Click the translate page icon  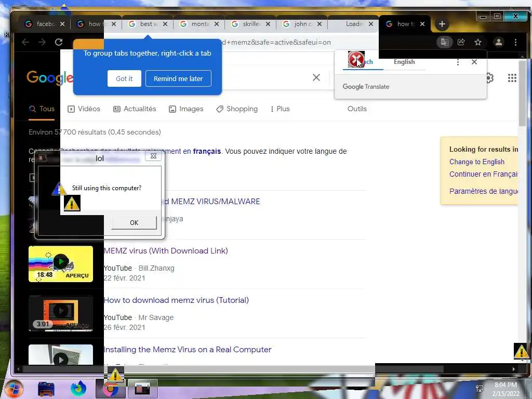pyautogui.click(x=445, y=42)
